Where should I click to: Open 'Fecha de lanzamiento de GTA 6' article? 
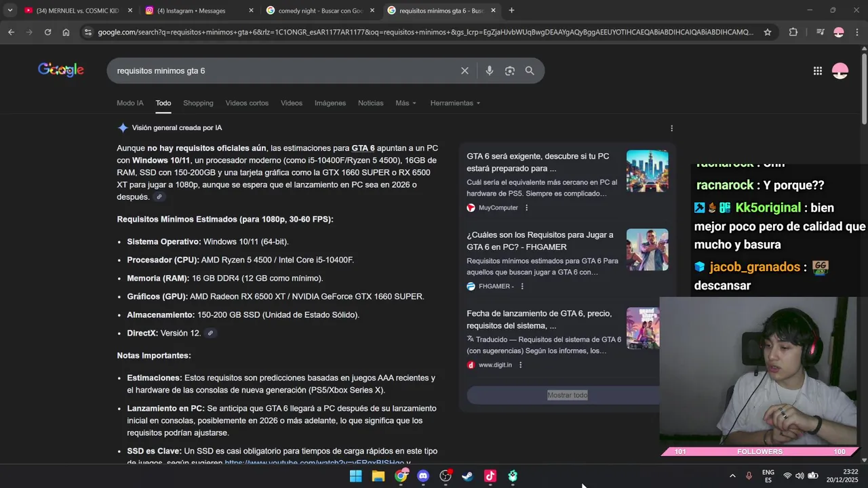tap(539, 319)
